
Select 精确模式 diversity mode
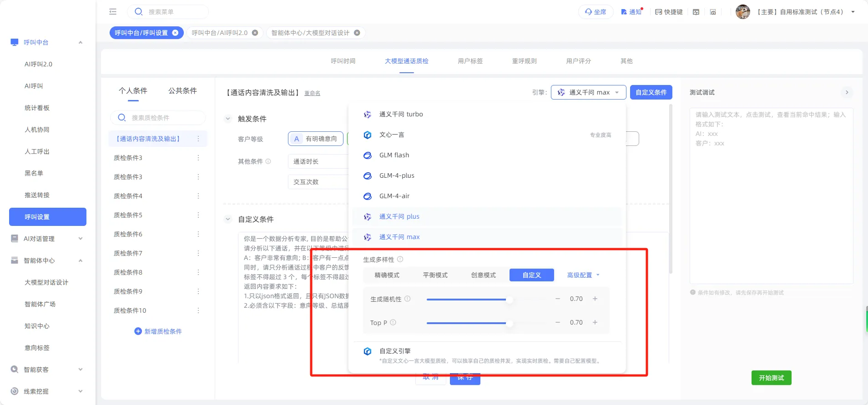pyautogui.click(x=387, y=275)
